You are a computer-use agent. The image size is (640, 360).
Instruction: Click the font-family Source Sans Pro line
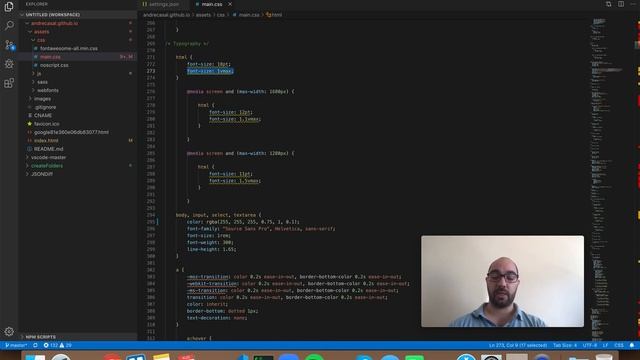click(x=261, y=229)
